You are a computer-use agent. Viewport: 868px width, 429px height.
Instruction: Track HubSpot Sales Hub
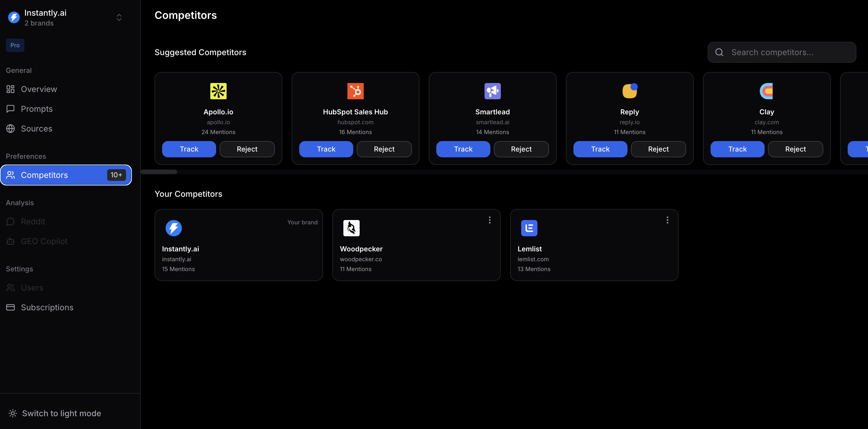click(326, 149)
